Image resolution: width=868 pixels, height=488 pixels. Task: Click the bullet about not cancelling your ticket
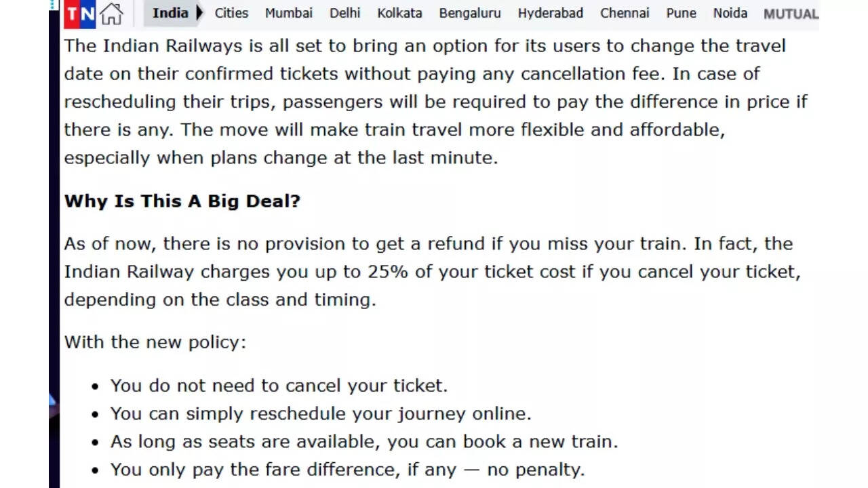pyautogui.click(x=279, y=386)
